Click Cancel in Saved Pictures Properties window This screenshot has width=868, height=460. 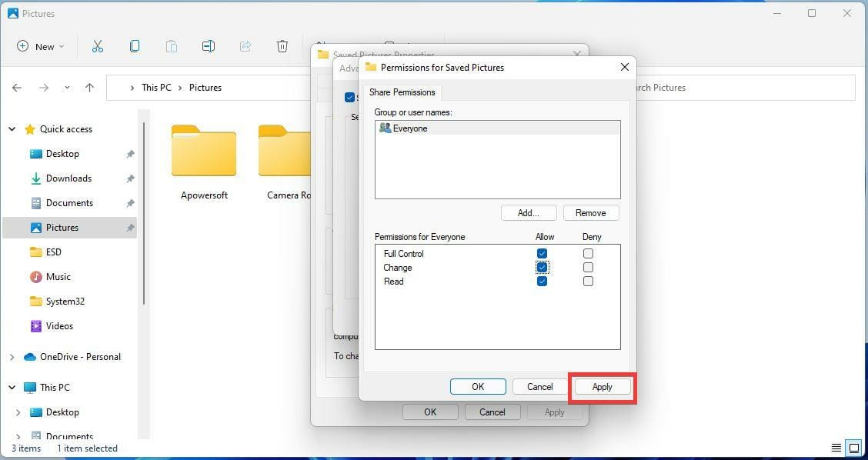pyautogui.click(x=492, y=412)
